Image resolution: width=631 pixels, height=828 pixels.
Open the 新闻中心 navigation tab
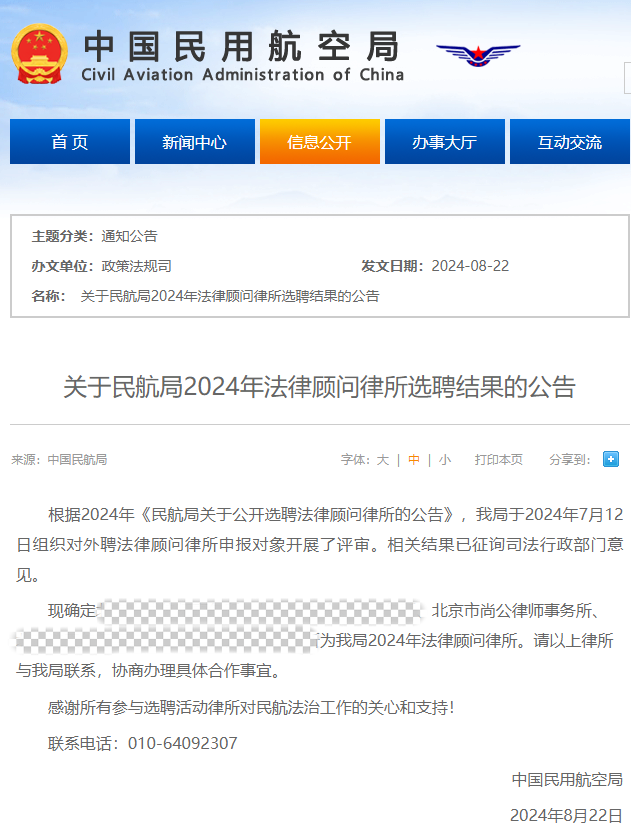point(195,142)
